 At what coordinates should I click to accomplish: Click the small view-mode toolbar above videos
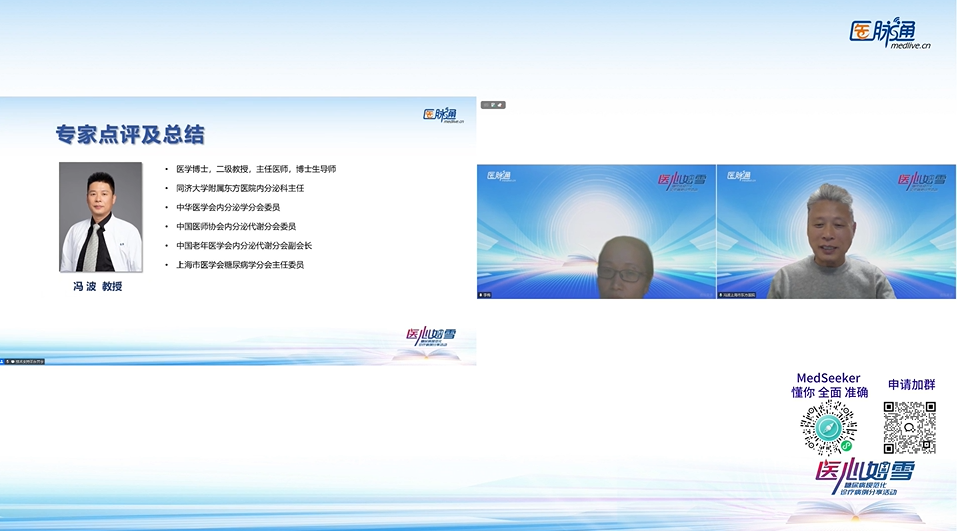pyautogui.click(x=493, y=105)
